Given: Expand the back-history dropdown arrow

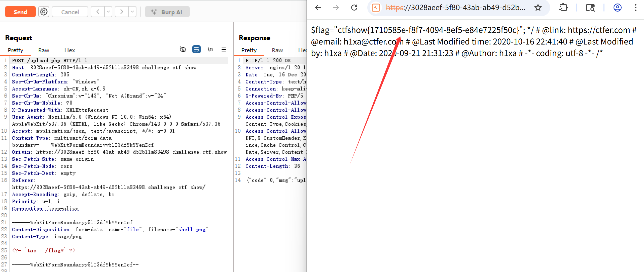Looking at the screenshot, I should tap(108, 12).
